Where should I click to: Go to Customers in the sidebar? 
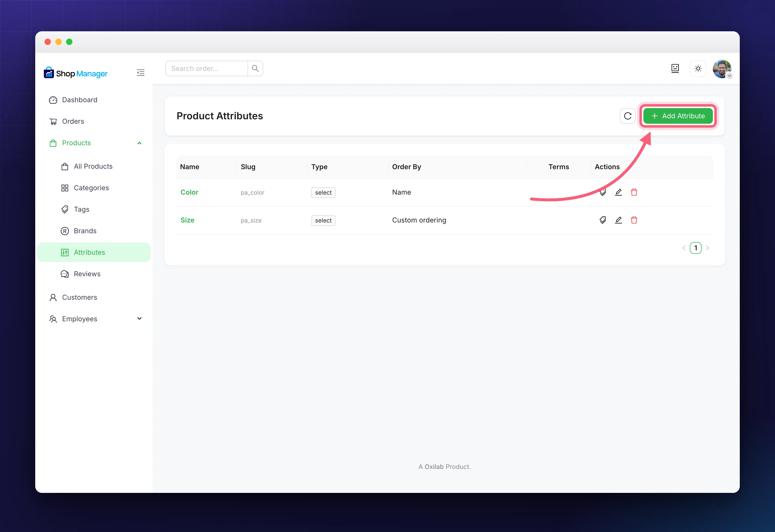point(94,297)
